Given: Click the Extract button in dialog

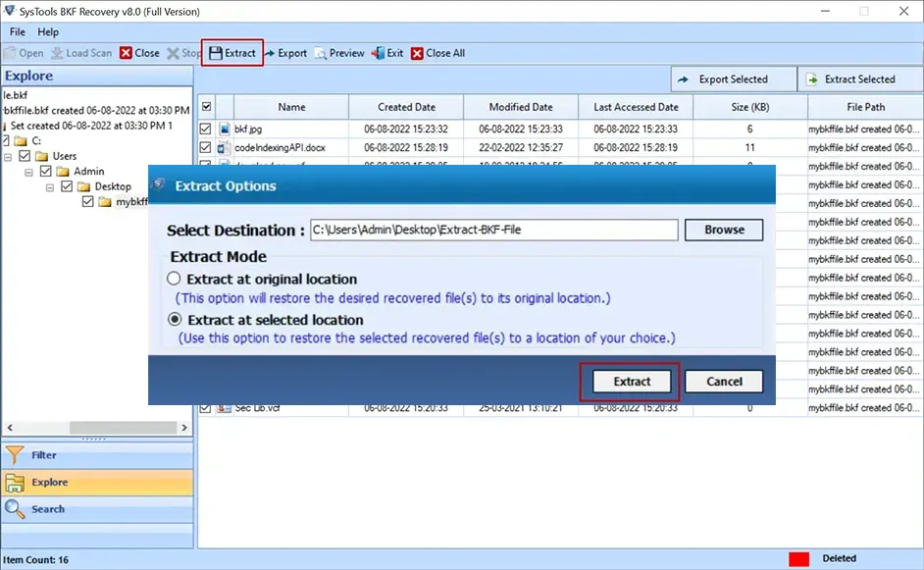Looking at the screenshot, I should 632,382.
